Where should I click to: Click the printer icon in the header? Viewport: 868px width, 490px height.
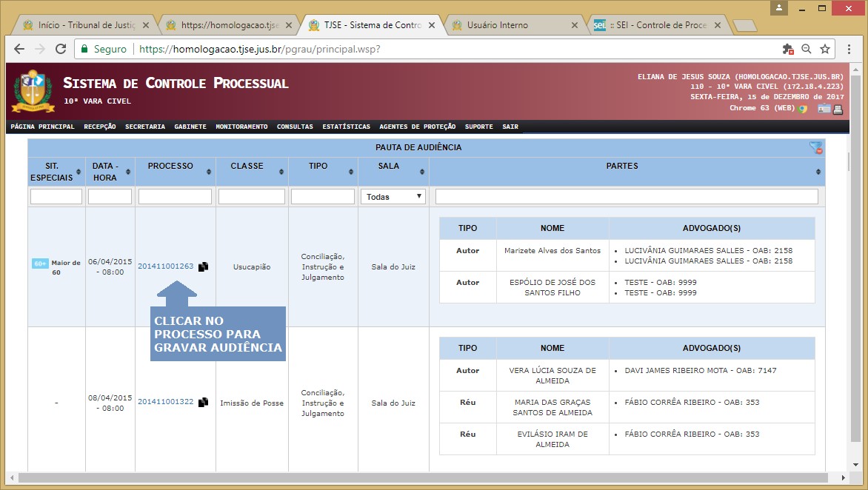click(x=838, y=109)
